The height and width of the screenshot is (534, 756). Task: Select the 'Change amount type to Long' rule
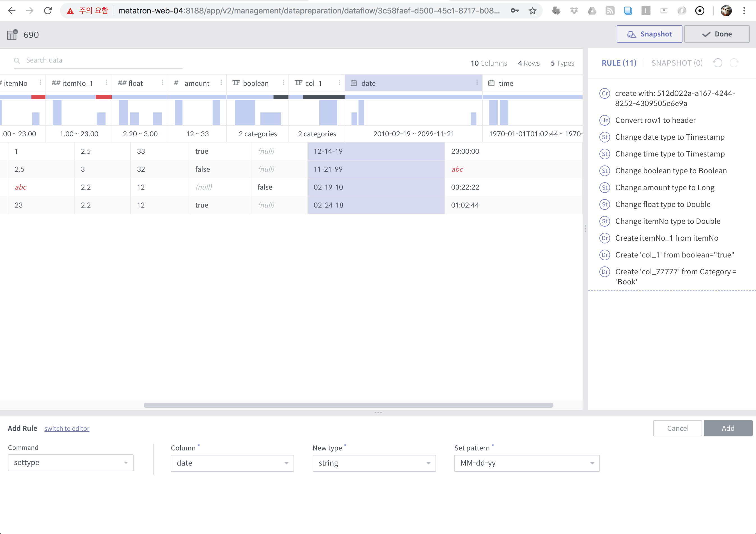665,188
